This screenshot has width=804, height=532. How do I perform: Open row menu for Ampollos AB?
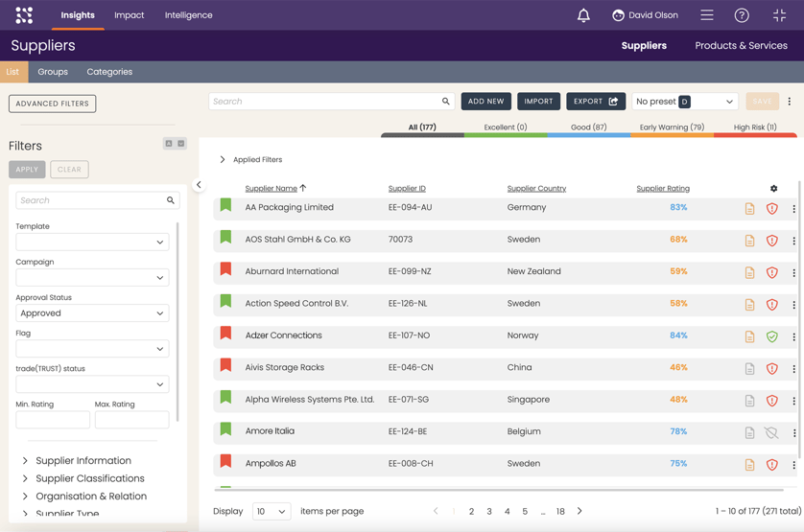pyautogui.click(x=793, y=465)
